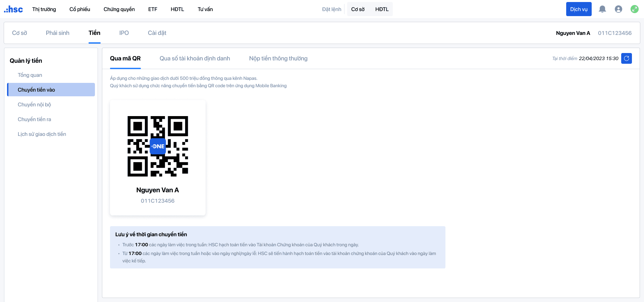Open Chuyển tiền ra in the sidebar
The height and width of the screenshot is (302, 644).
click(x=51, y=119)
